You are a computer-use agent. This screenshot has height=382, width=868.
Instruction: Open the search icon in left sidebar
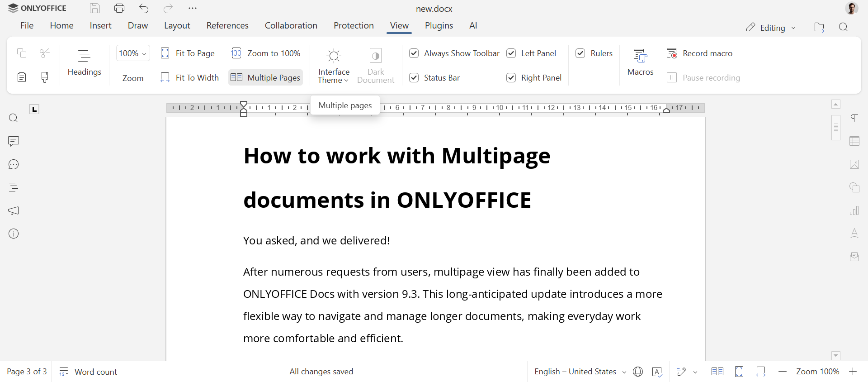tap(14, 118)
